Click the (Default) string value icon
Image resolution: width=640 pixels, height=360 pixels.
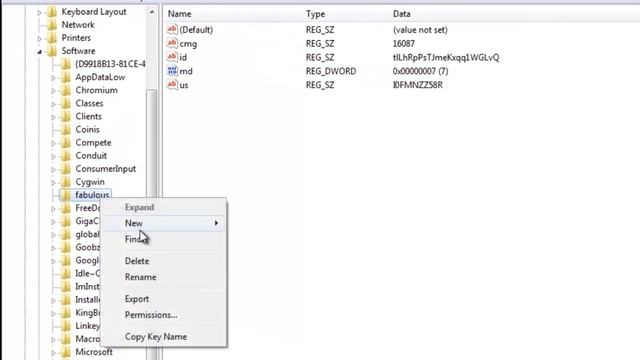pos(172,29)
